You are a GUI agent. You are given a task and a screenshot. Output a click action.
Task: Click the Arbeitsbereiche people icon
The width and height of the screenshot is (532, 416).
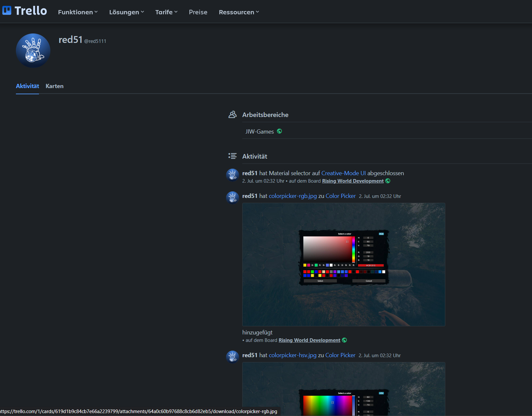pos(233,114)
